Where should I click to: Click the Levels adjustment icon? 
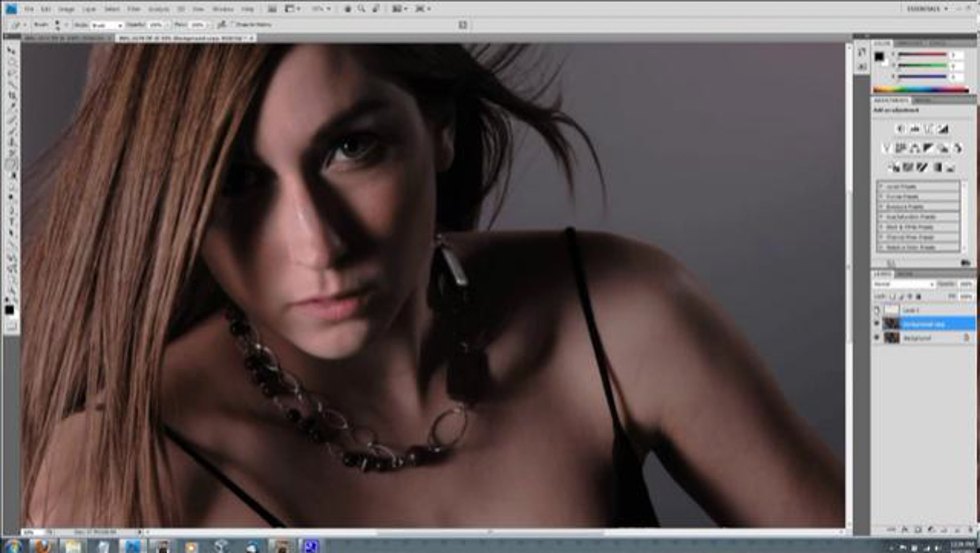coord(915,129)
